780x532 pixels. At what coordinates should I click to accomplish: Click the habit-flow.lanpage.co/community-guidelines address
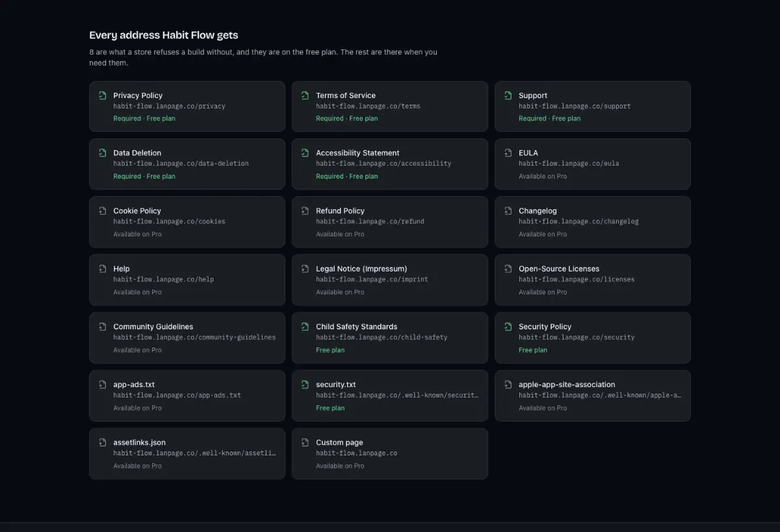pyautogui.click(x=194, y=337)
